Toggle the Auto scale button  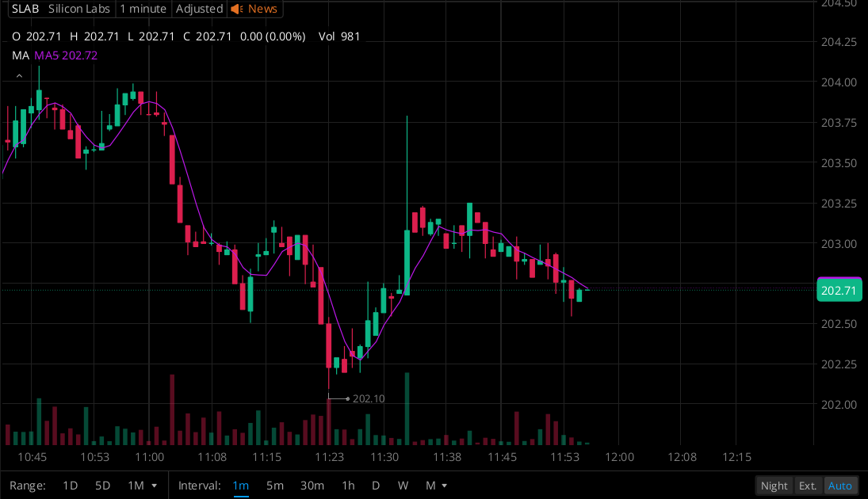click(x=839, y=486)
